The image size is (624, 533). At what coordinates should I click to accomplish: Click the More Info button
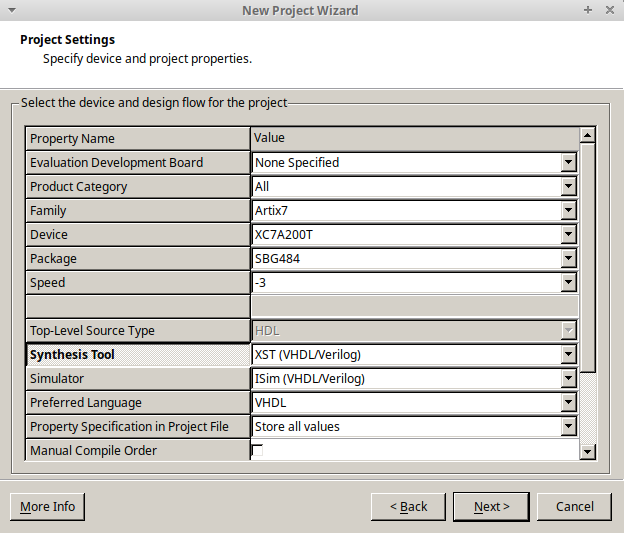(47, 507)
